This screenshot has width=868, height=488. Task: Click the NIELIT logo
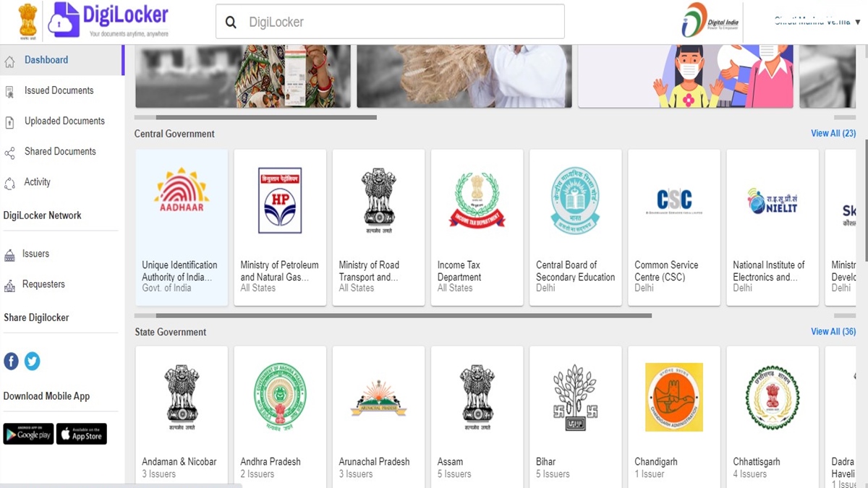tap(772, 200)
